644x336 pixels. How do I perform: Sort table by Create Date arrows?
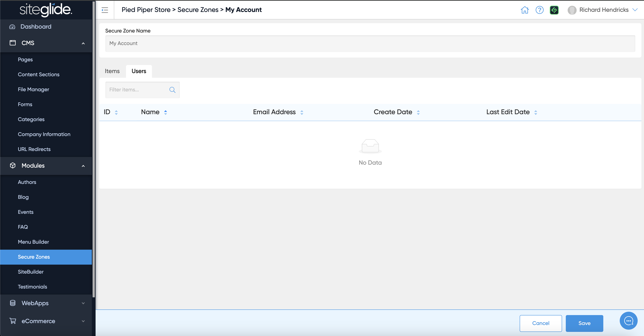point(418,112)
